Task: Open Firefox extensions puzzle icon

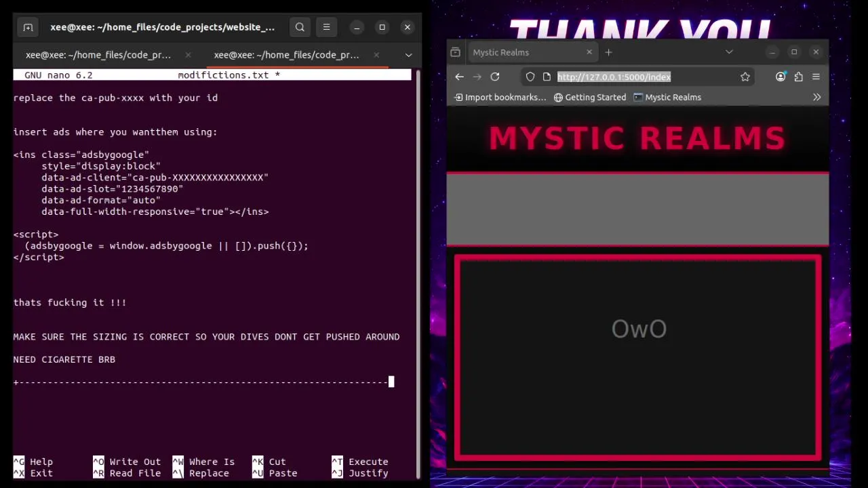Action: (798, 77)
